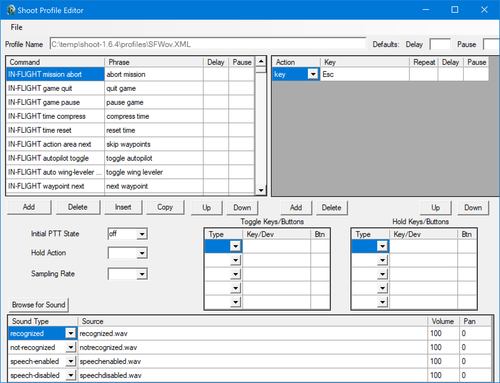500x383 pixels.
Task: Click the speechdisabled.wav source cell
Action: pyautogui.click(x=253, y=375)
